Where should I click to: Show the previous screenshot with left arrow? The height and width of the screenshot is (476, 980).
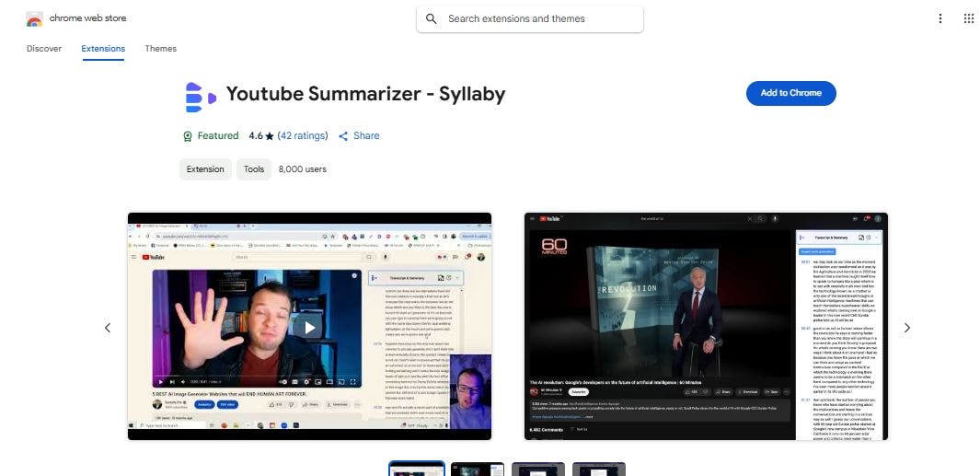click(x=108, y=328)
